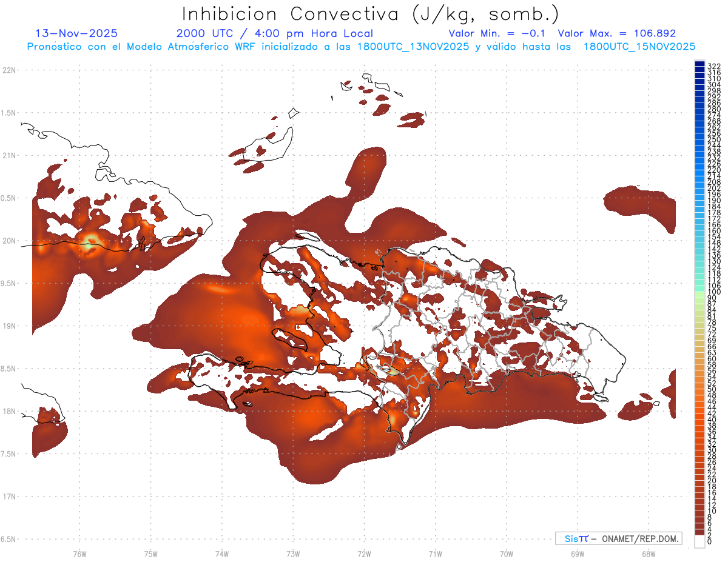The height and width of the screenshot is (562, 728).
Task: Click the colorbar value 10
Action: point(712,511)
